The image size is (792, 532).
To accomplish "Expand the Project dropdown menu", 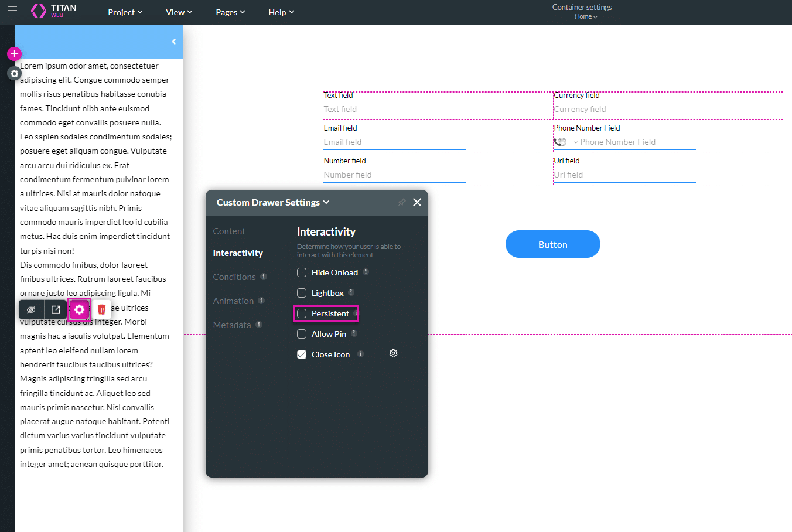I will (x=125, y=12).
